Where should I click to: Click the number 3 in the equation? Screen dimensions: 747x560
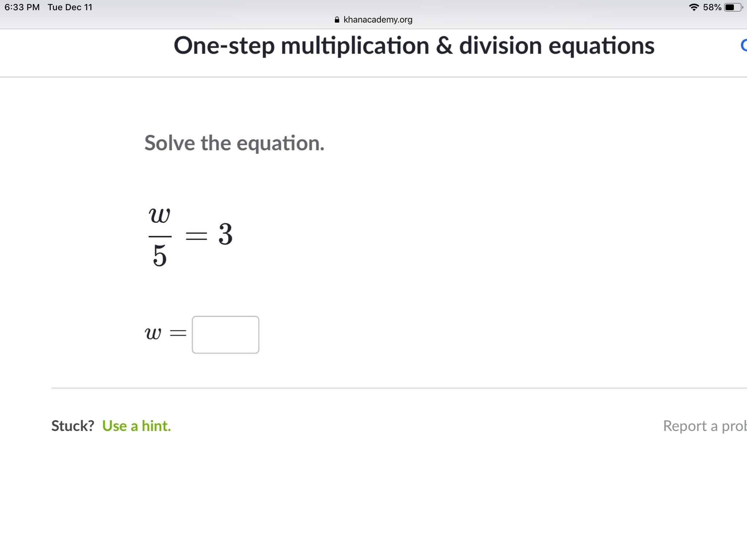pyautogui.click(x=225, y=234)
